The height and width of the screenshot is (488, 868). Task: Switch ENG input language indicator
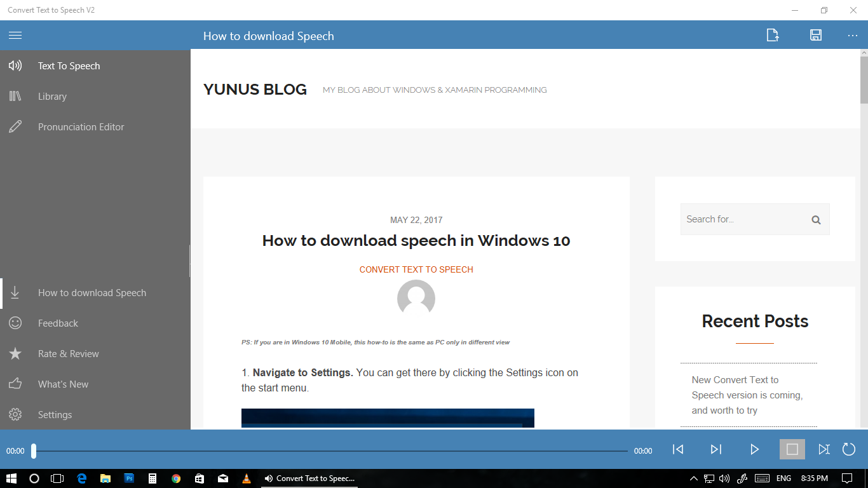[x=783, y=478]
